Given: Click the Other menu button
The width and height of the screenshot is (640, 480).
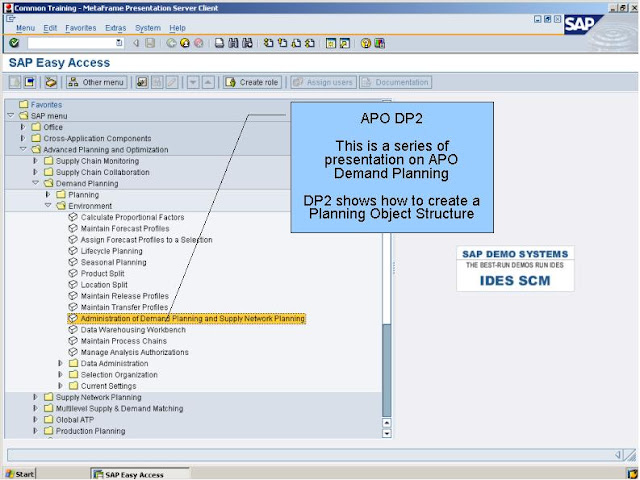Looking at the screenshot, I should (x=97, y=82).
